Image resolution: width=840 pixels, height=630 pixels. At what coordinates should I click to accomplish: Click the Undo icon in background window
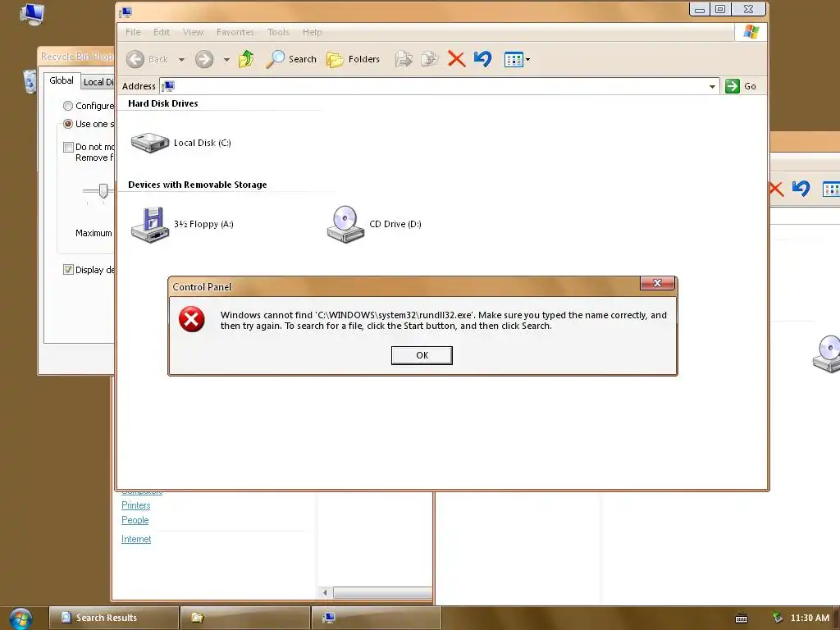[801, 188]
